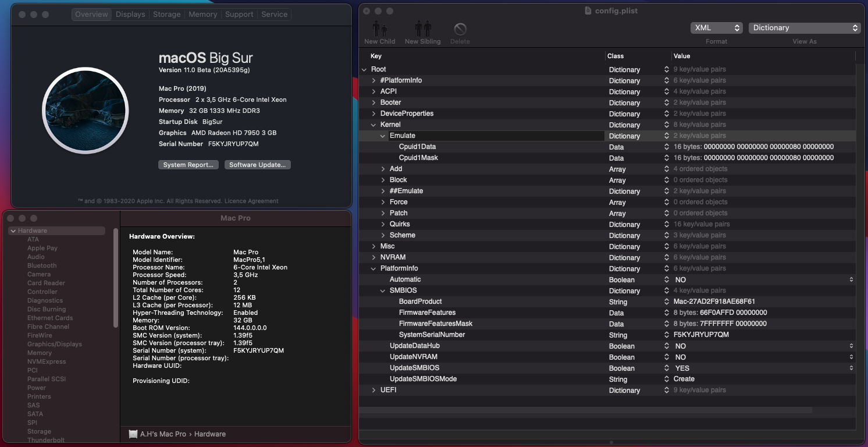Expand the Misc dictionary

pyautogui.click(x=373, y=246)
